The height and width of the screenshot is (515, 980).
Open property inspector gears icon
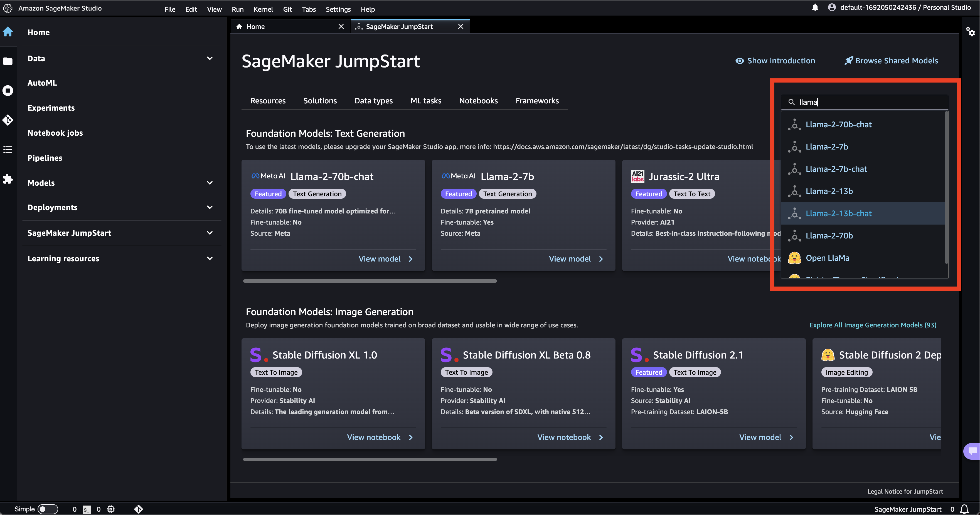(x=970, y=32)
